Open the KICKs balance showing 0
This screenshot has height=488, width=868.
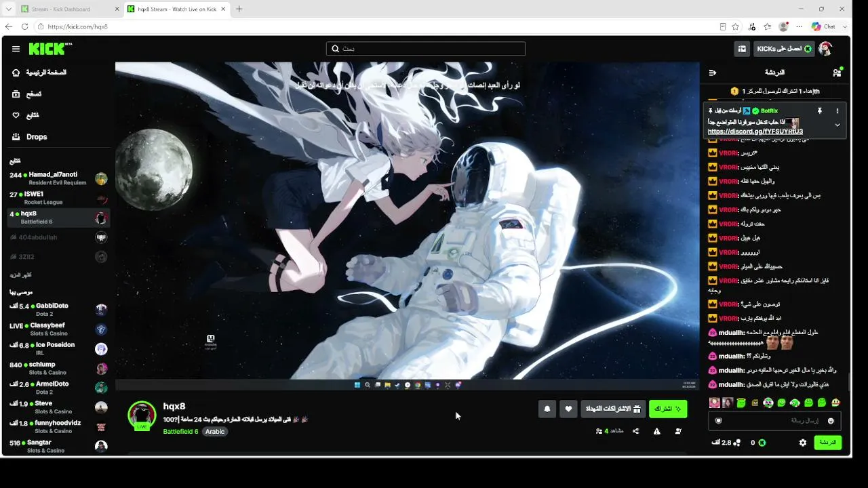click(757, 443)
